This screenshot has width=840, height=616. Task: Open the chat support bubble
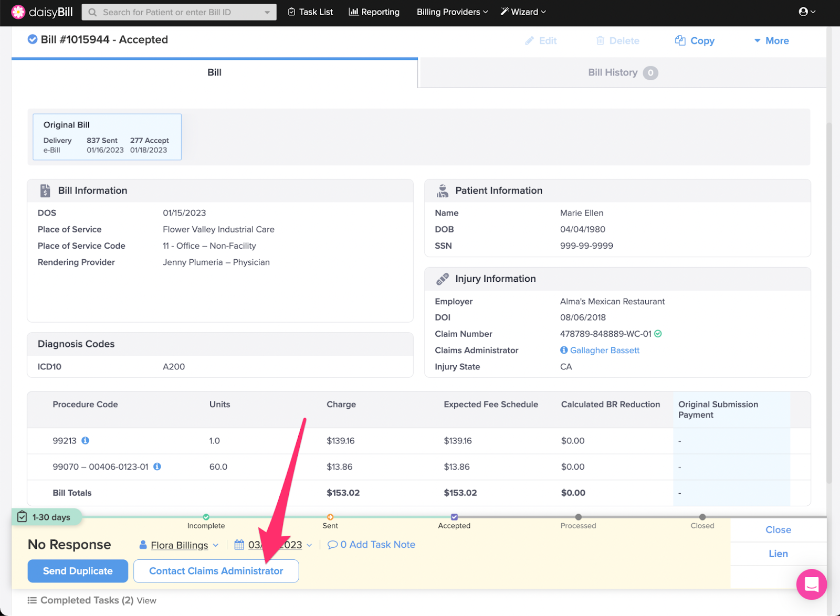[811, 584]
